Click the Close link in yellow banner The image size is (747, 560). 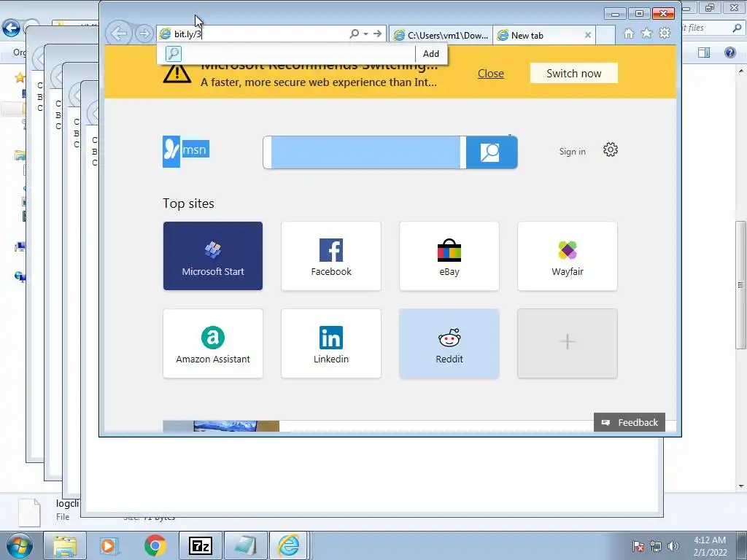pos(491,74)
